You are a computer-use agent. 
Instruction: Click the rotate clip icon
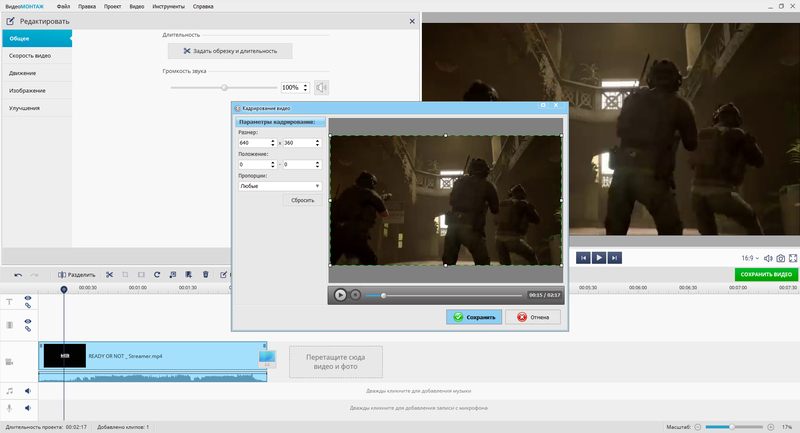coord(157,275)
